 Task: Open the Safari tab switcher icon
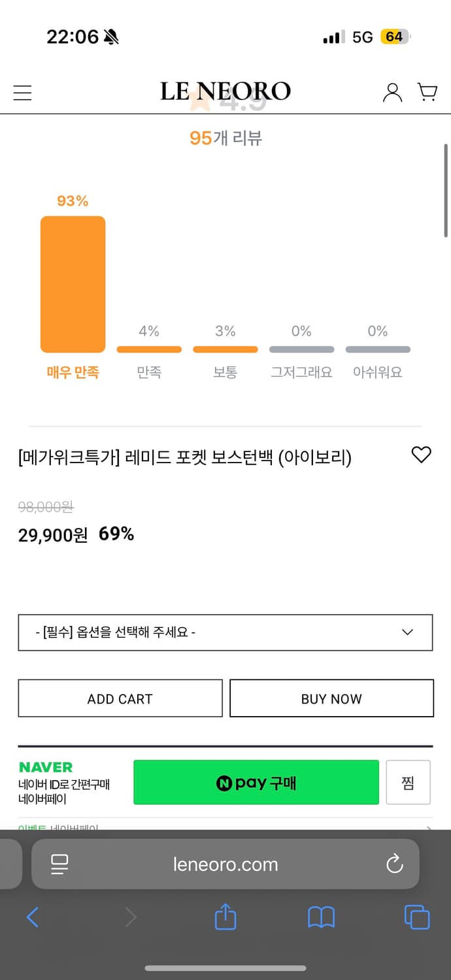417,917
